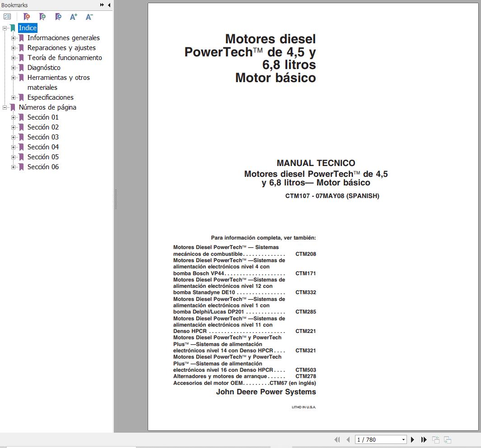Viewport: 481px width, 448px height.
Task: Click the delete bookmark icon
Action: click(27, 17)
